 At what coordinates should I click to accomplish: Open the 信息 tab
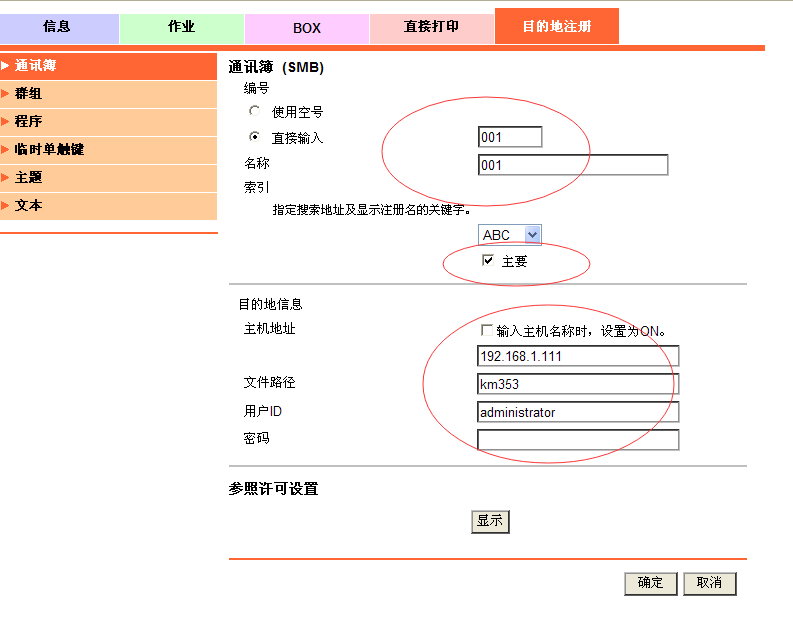pos(58,27)
